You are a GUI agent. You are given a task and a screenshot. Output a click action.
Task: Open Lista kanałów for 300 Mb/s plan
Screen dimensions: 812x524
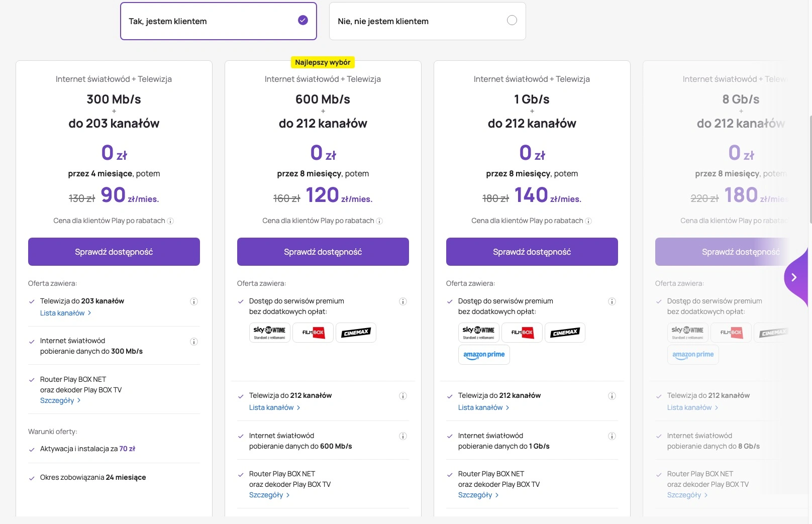(x=66, y=313)
